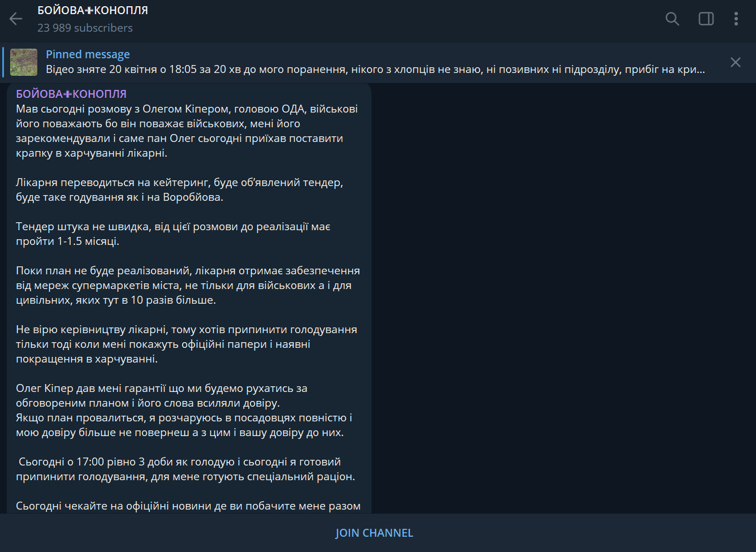Toggle the right sidebar panel icon
This screenshot has height=552, width=756.
(x=706, y=19)
